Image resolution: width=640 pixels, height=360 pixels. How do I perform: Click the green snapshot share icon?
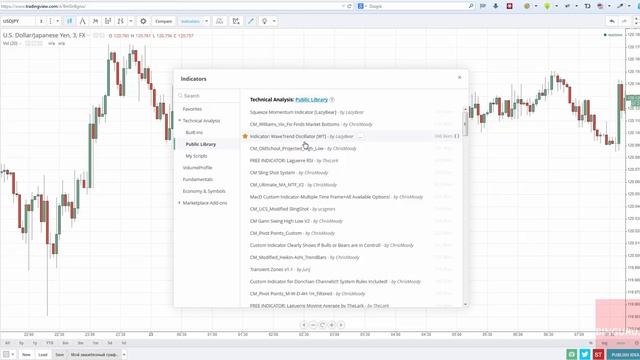572,354
